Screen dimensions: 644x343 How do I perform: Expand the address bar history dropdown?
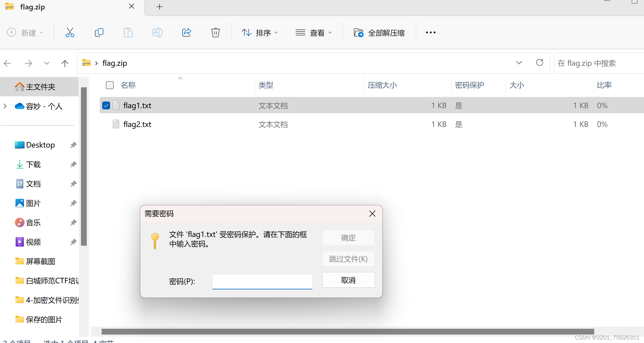tap(519, 63)
